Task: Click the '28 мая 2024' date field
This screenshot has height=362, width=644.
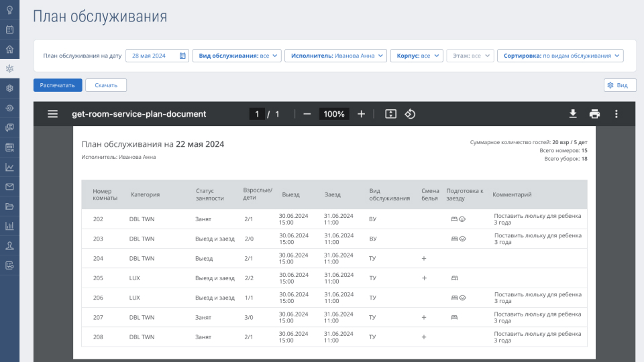Action: coord(157,56)
